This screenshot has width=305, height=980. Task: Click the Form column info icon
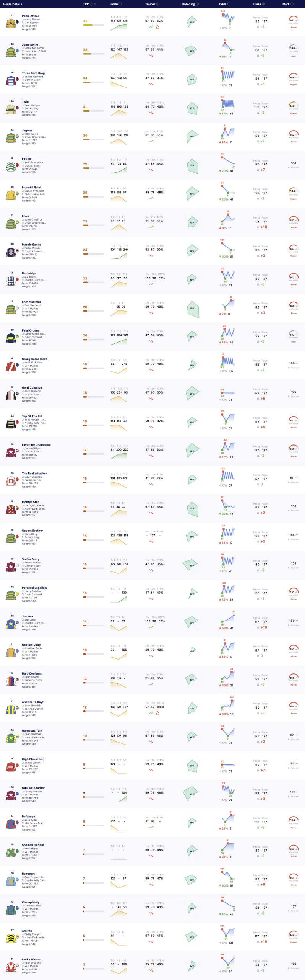(x=120, y=4)
